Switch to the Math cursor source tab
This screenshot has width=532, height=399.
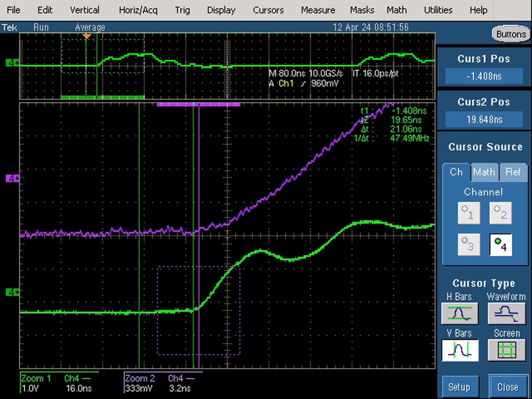point(484,172)
